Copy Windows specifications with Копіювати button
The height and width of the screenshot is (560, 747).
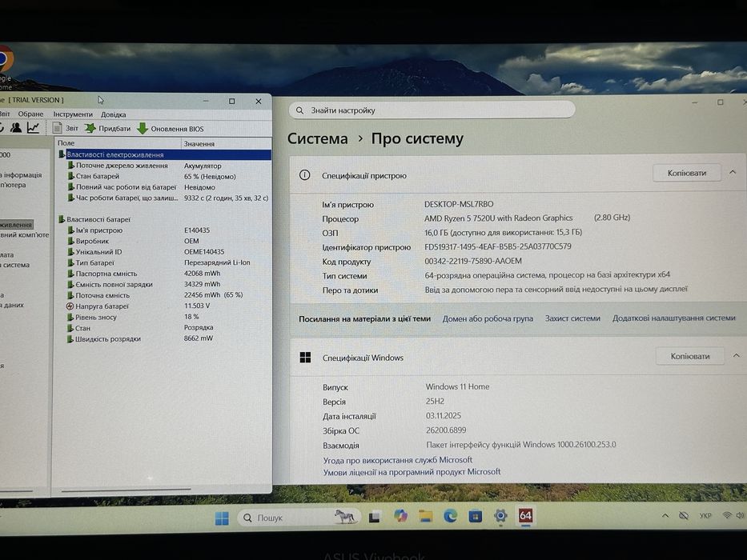tap(690, 356)
